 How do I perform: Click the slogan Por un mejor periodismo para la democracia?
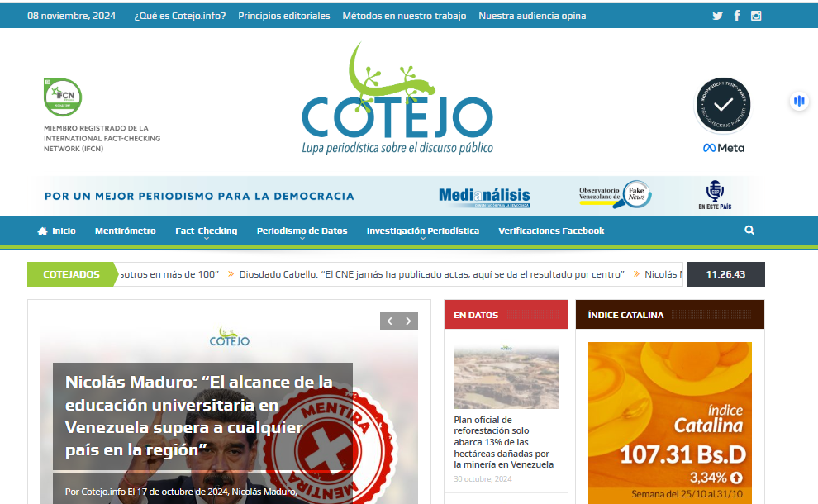point(199,196)
